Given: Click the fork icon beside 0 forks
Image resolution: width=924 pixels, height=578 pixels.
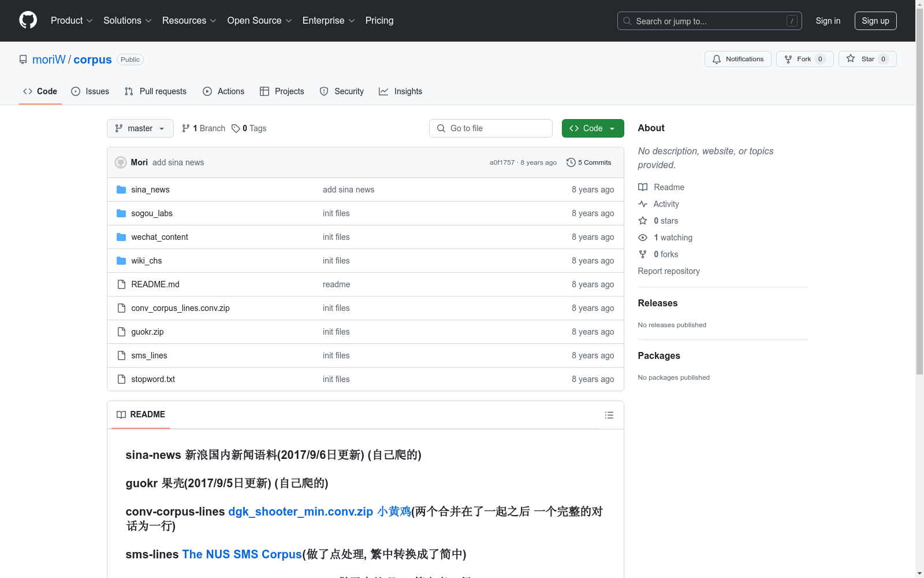Looking at the screenshot, I should click(643, 254).
